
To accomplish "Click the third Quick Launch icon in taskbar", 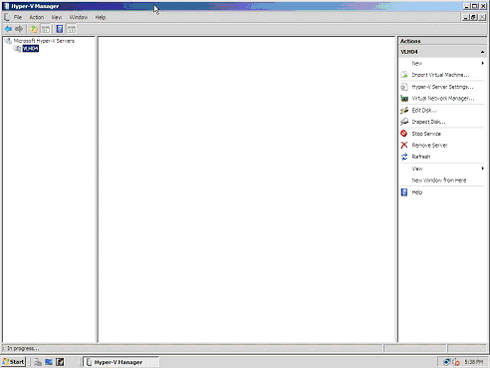I will click(x=60, y=362).
